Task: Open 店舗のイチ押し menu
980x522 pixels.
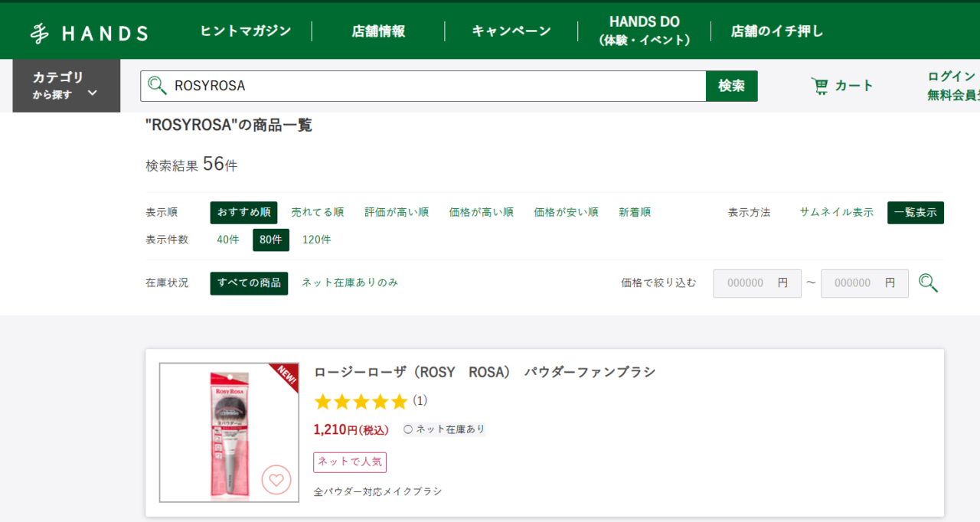Action: pos(777,31)
